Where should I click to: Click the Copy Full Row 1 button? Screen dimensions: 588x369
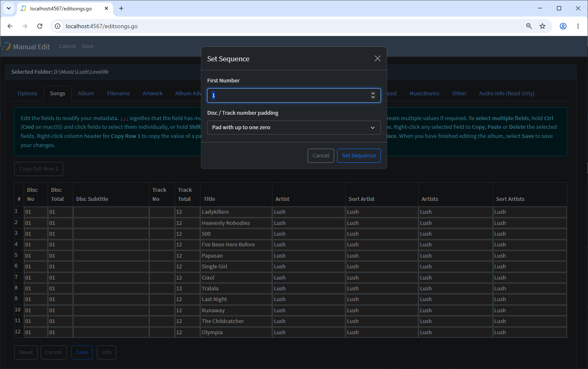click(x=39, y=169)
